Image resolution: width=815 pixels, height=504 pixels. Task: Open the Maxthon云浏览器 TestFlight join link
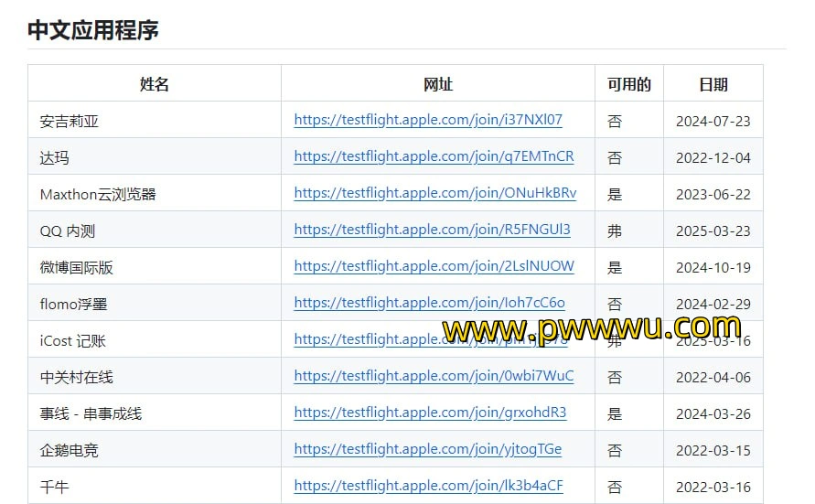[435, 193]
